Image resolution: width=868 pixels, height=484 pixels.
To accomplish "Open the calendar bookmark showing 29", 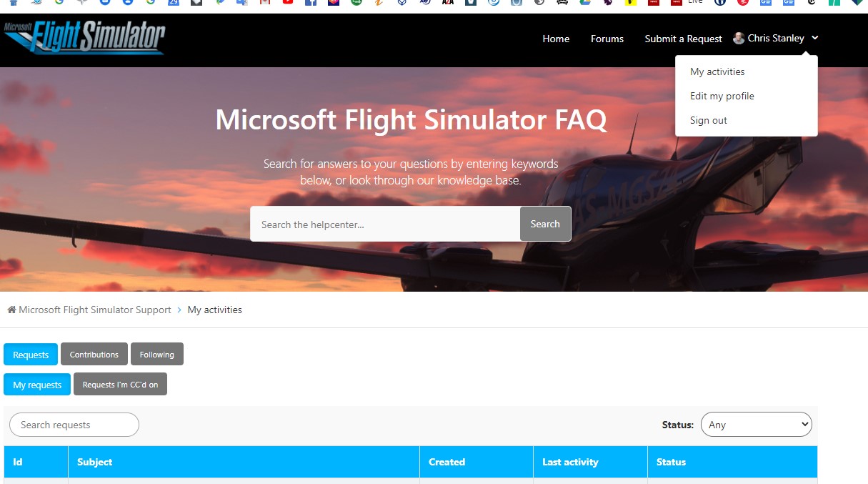I will pyautogui.click(x=174, y=3).
